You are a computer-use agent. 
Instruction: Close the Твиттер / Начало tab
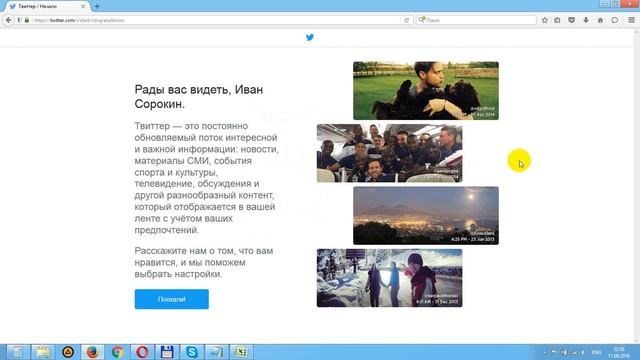point(83,7)
